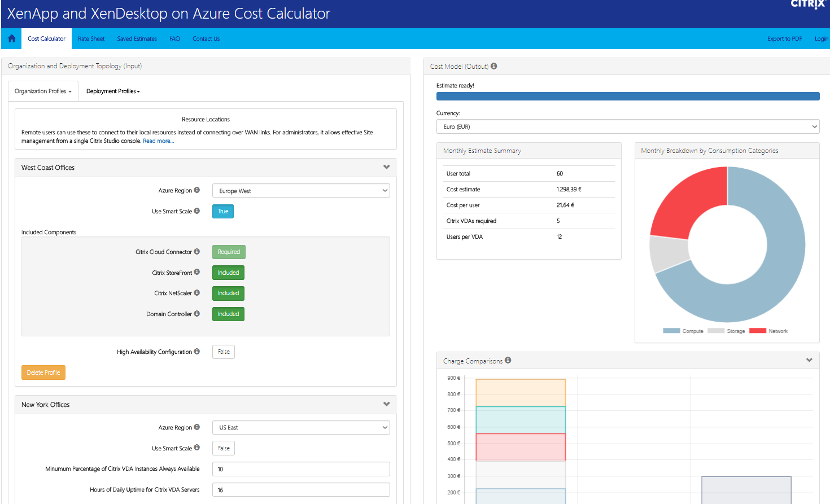Open the info tooltip next to Cost Model
This screenshot has width=830, height=504.
pyautogui.click(x=494, y=66)
